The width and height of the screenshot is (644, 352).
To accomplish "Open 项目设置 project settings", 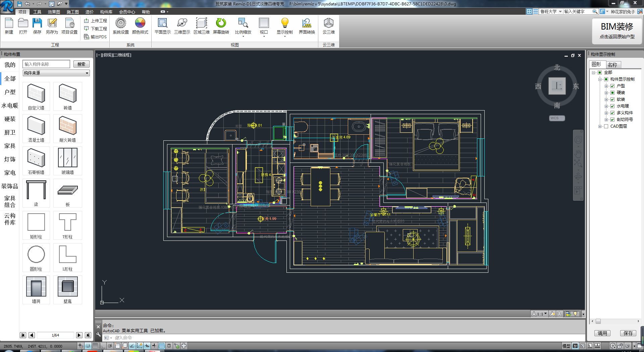I will tap(69, 26).
